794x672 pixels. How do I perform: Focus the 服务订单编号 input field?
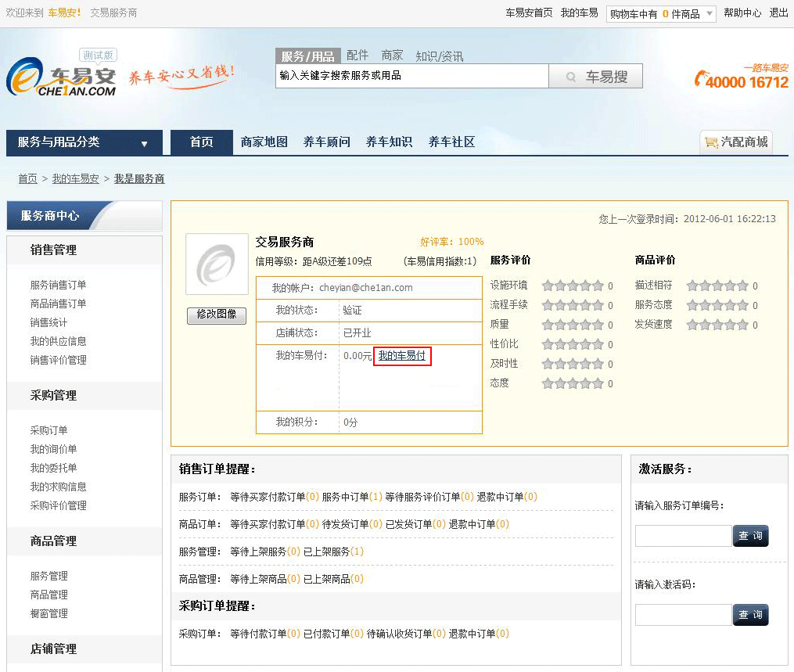684,537
